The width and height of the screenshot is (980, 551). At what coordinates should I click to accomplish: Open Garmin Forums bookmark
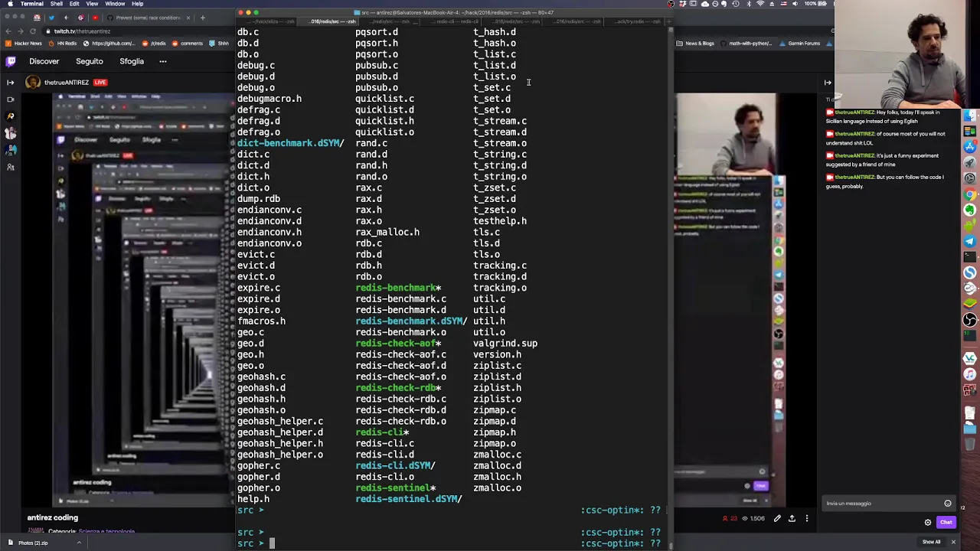[800, 44]
